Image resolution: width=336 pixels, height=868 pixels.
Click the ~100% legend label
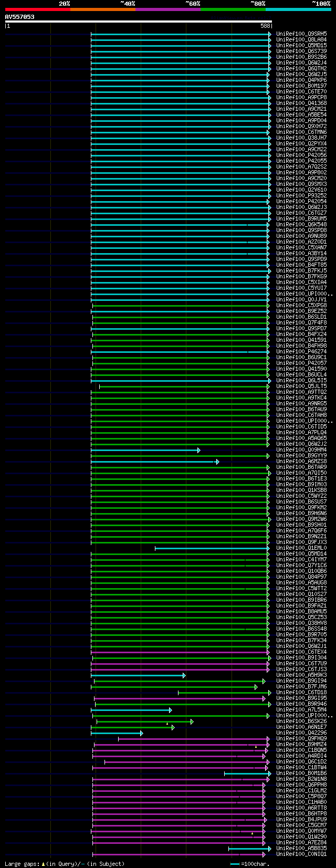(x=321, y=4)
